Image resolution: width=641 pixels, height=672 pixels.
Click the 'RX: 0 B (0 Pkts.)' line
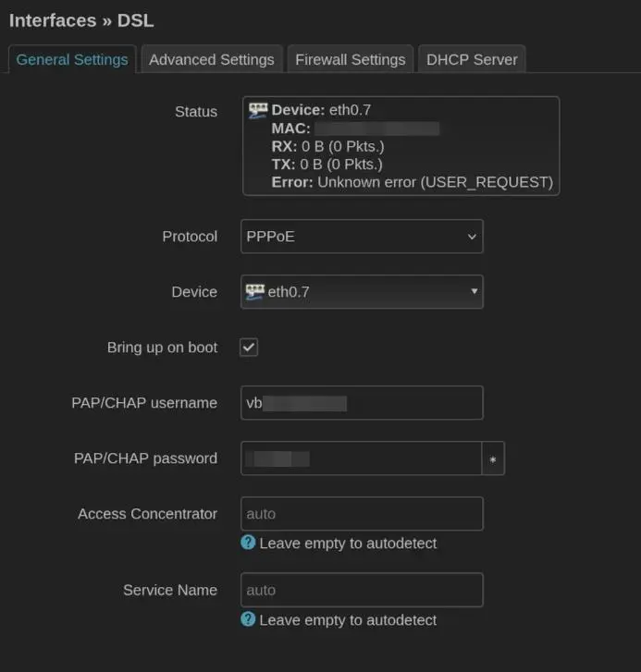[x=327, y=147]
